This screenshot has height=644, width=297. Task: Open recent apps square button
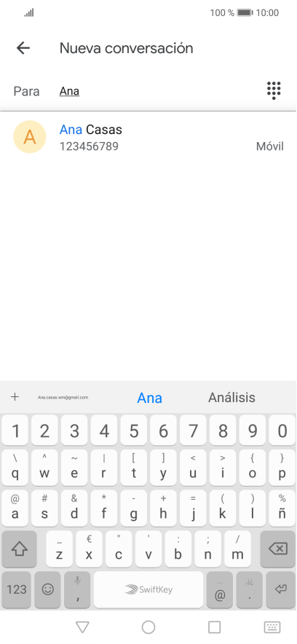214,627
